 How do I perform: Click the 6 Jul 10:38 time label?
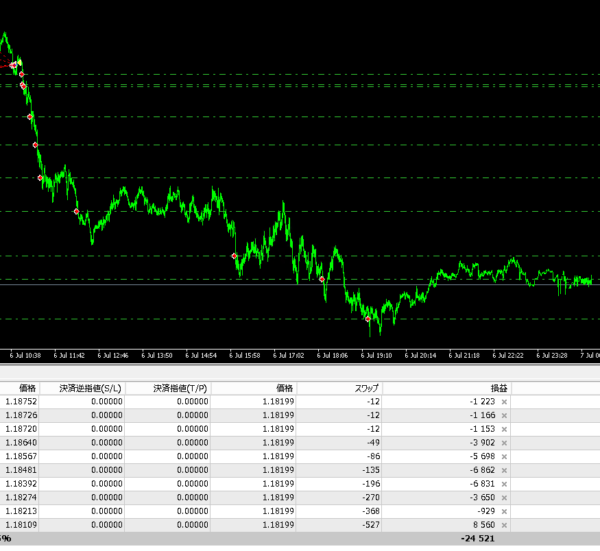pos(25,355)
